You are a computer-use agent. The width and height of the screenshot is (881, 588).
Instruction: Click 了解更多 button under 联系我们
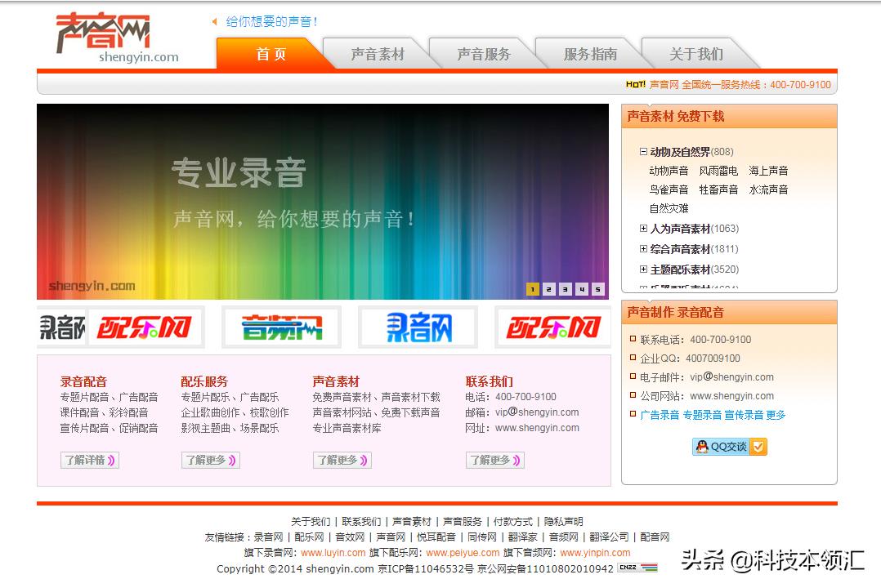[x=494, y=461]
